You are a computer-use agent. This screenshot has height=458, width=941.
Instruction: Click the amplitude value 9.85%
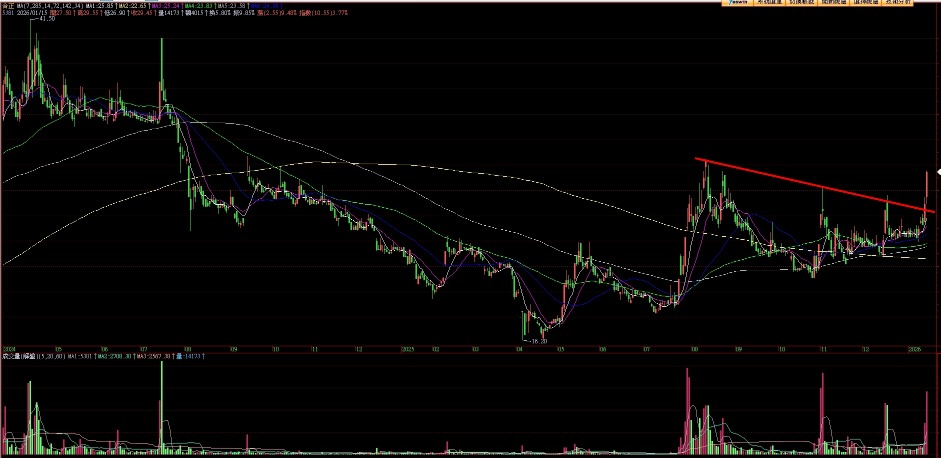pos(242,13)
